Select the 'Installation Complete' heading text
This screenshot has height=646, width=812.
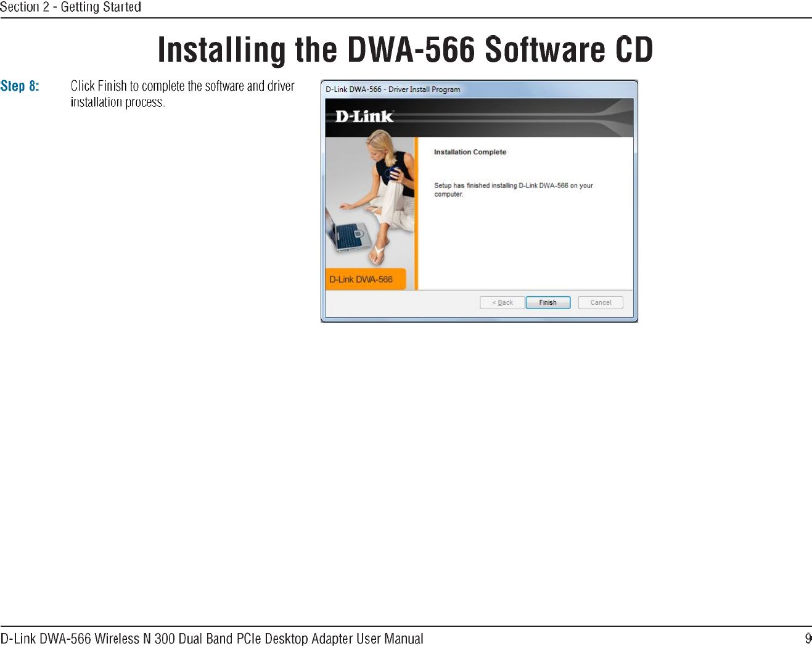pyautogui.click(x=470, y=152)
